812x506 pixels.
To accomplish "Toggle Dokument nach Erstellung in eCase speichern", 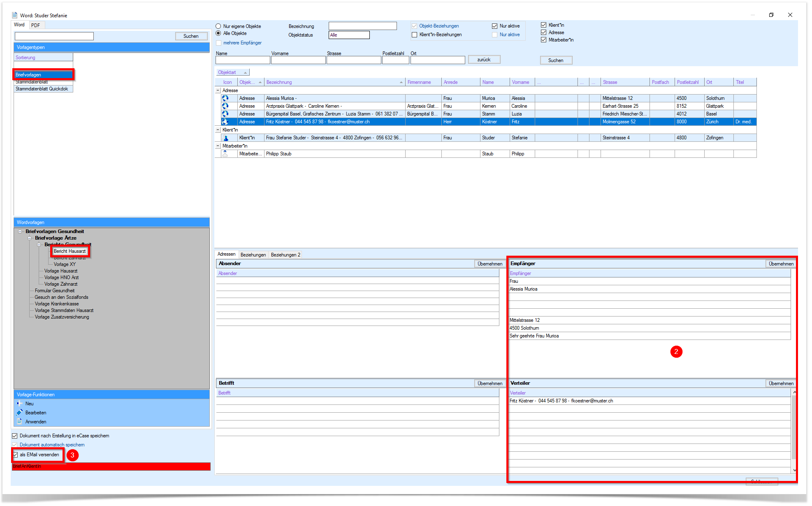I will tap(15, 436).
